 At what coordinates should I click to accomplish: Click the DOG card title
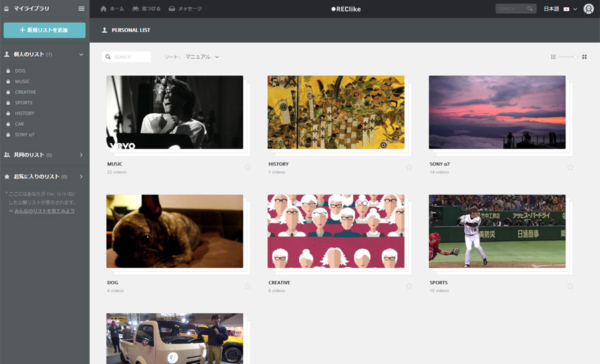(113, 283)
